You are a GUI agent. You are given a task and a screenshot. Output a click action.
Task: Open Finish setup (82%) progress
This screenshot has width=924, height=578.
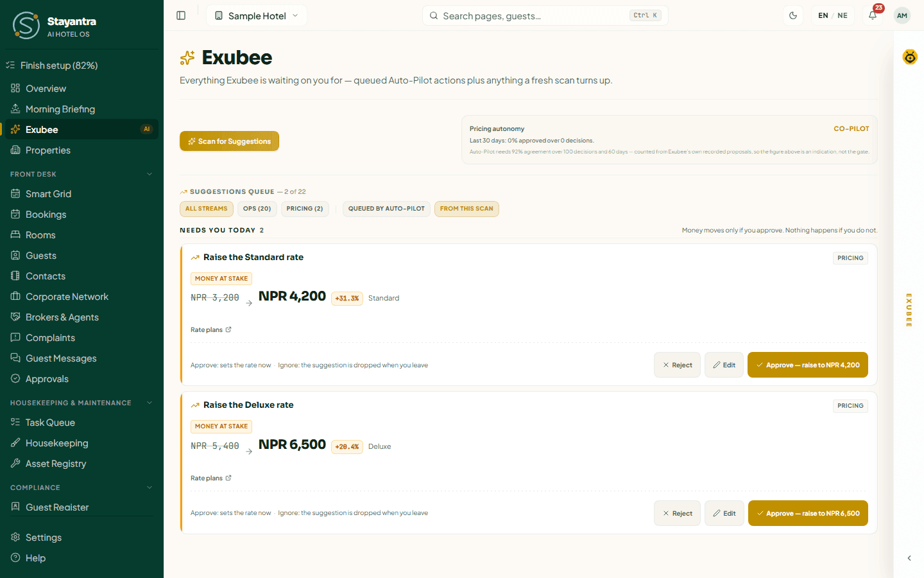(81, 66)
